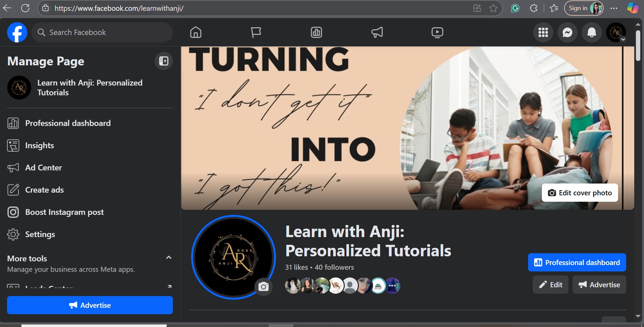Open Messenger chats icon
This screenshot has height=327, width=644.
[x=568, y=32]
